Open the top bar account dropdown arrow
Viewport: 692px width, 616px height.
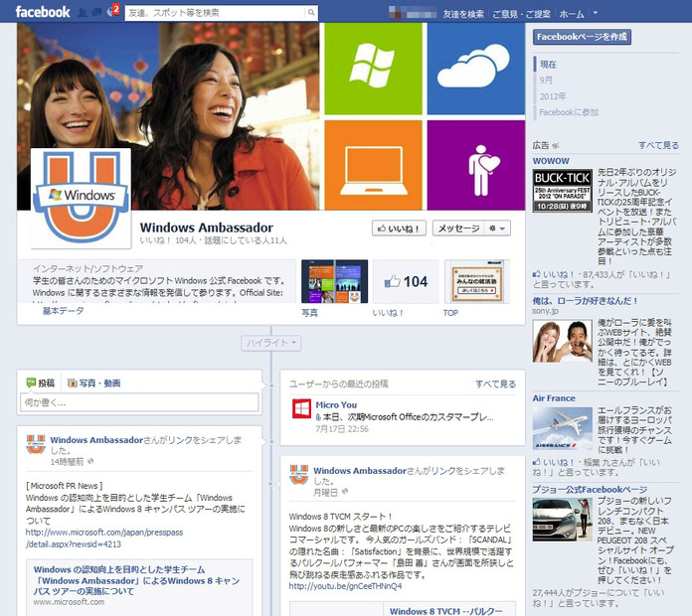[595, 13]
